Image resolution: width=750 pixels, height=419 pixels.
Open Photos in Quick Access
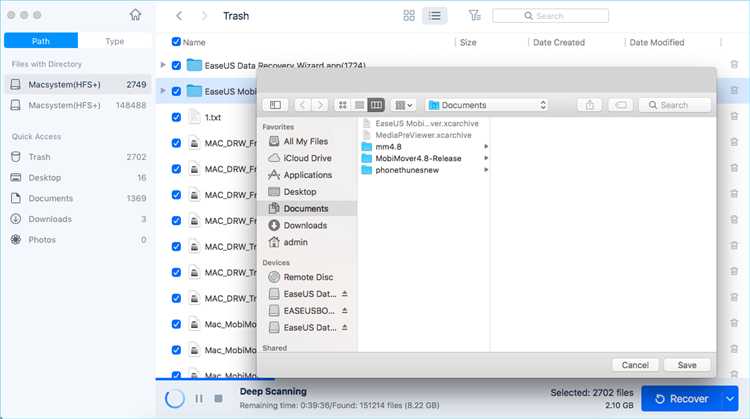[78, 240]
